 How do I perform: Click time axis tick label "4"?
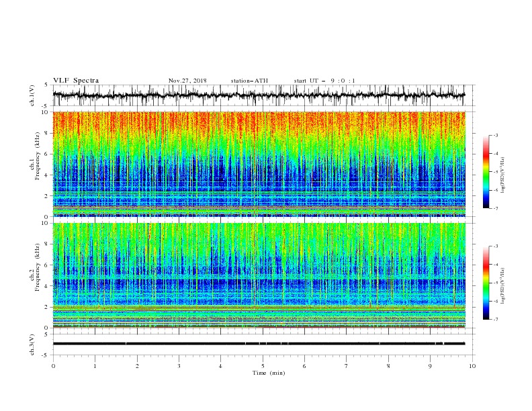pyautogui.click(x=220, y=366)
